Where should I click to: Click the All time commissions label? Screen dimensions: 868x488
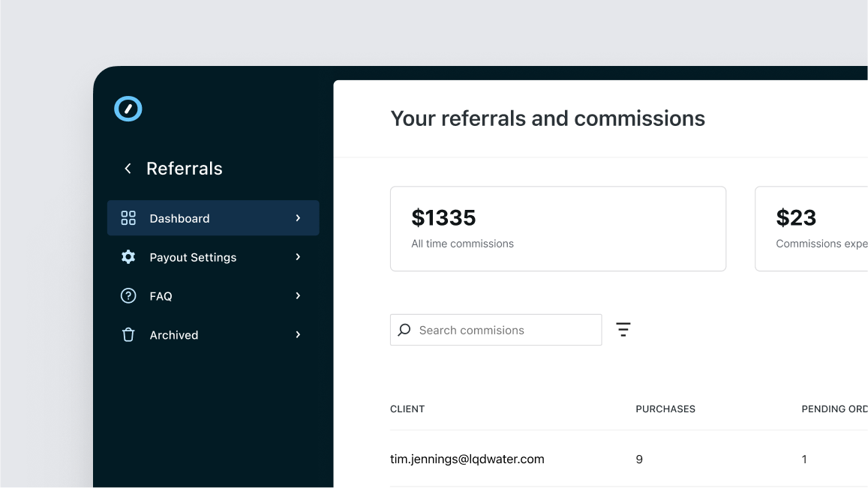[462, 244]
